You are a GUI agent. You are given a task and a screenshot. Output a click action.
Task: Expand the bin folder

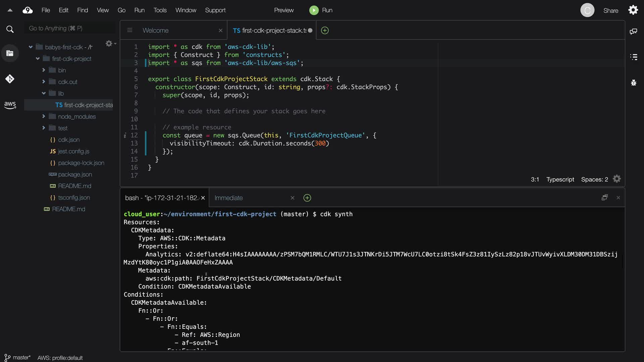click(44, 70)
